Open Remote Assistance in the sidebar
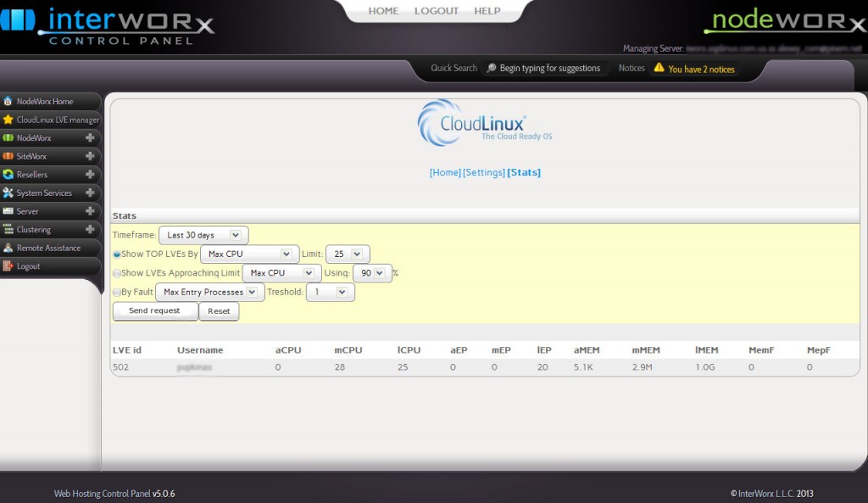The height and width of the screenshot is (503, 868). [x=48, y=248]
